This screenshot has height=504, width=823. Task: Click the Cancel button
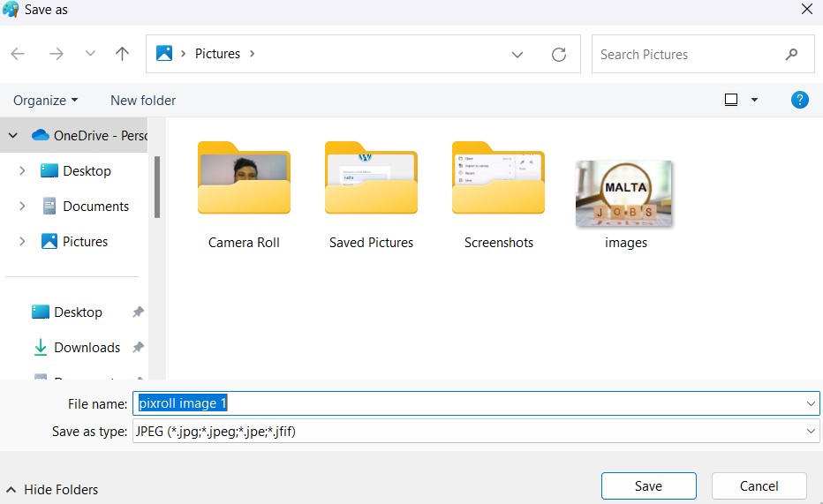pyautogui.click(x=759, y=485)
